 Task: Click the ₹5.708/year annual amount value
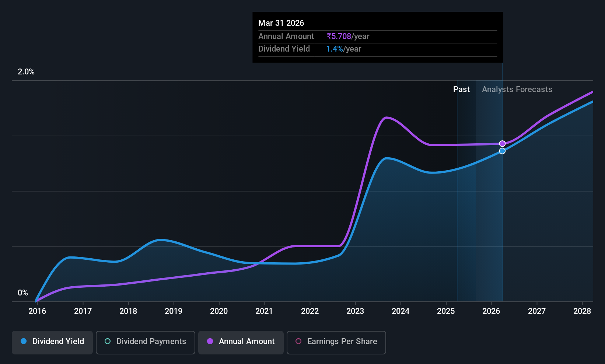pyautogui.click(x=348, y=36)
